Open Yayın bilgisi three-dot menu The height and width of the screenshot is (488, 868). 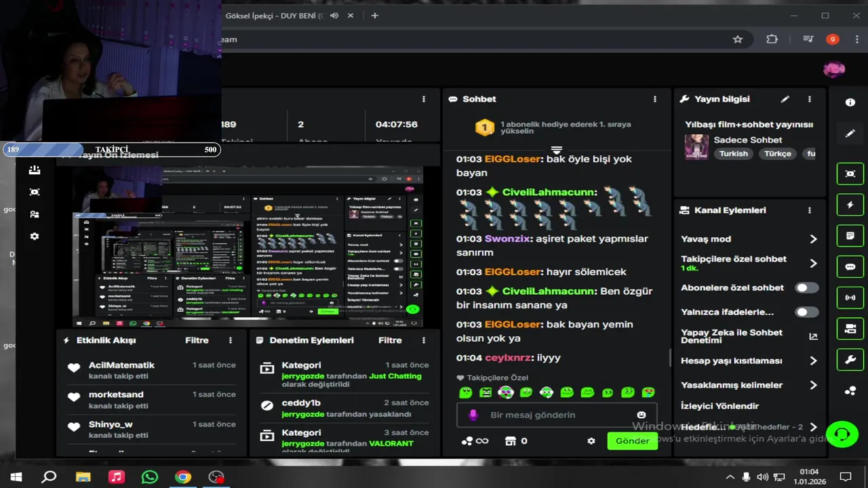(810, 99)
